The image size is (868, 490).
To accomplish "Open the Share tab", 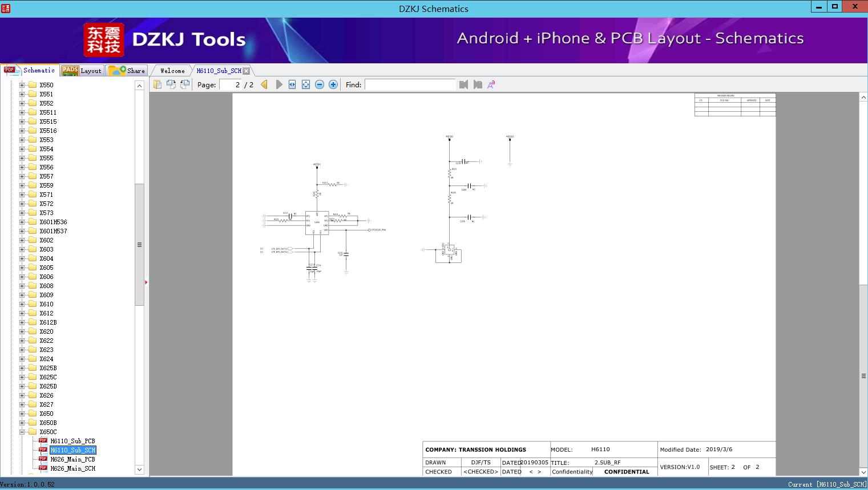I will point(127,71).
